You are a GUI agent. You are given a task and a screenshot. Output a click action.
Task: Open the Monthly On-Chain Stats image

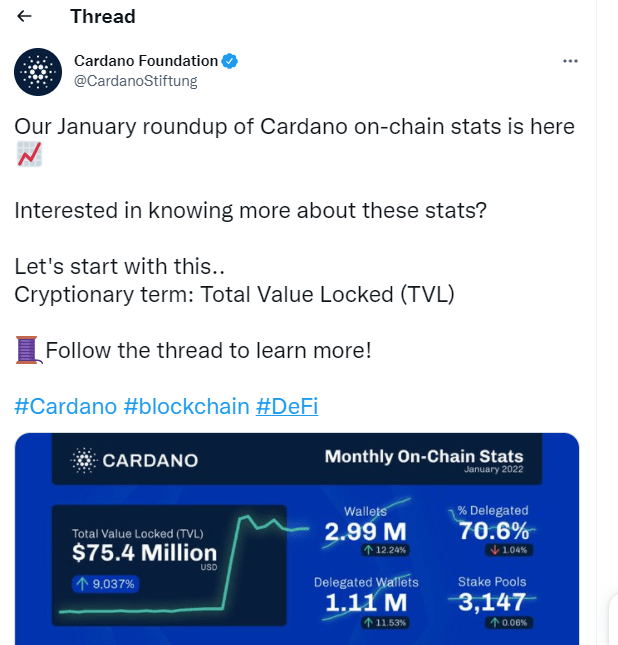coord(297,538)
